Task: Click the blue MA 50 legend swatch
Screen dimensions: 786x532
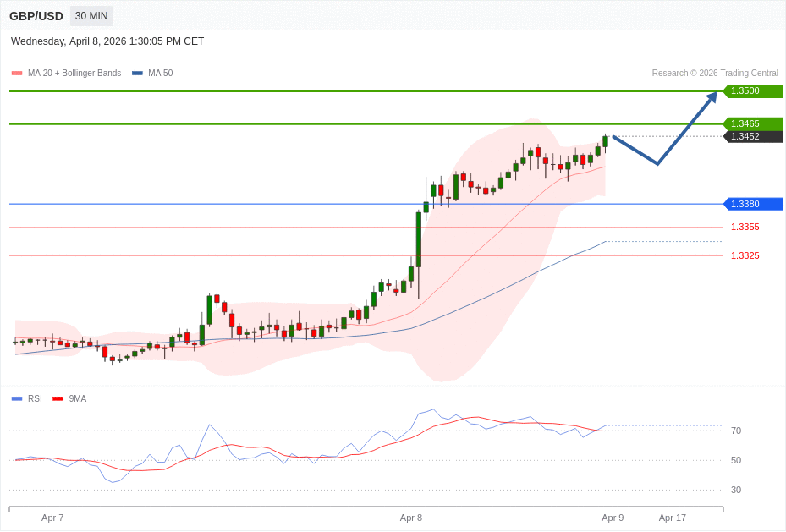Action: (137, 74)
